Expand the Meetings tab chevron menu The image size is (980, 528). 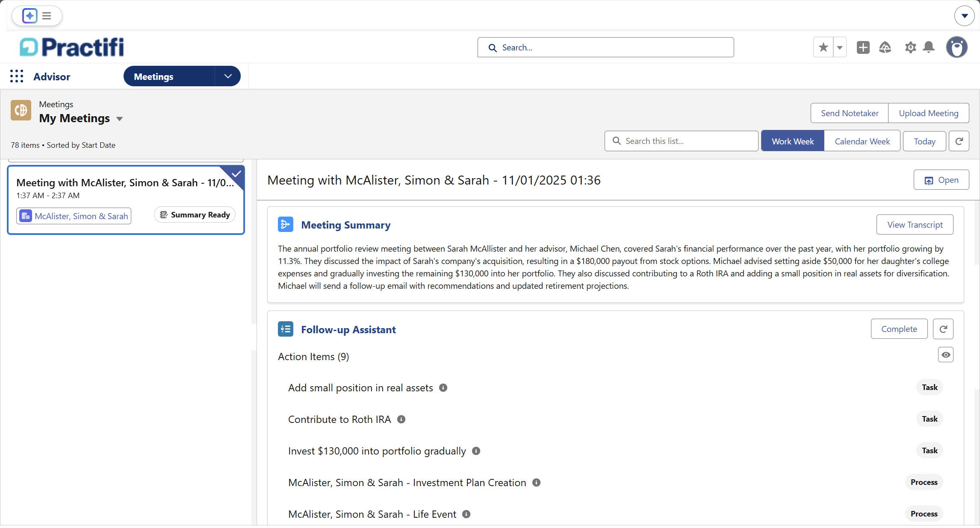pyautogui.click(x=228, y=76)
